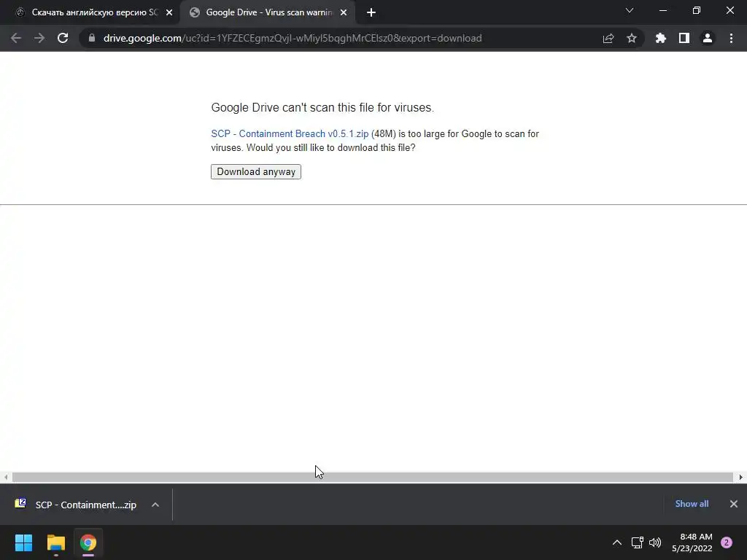
Task: Open downloaded SCP - Containment....zip file
Action: click(86, 505)
